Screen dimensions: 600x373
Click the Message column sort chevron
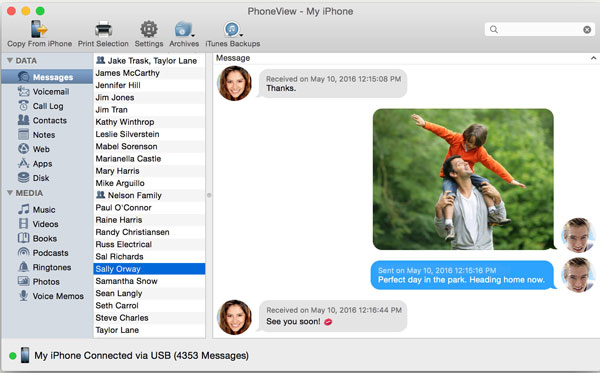593,58
